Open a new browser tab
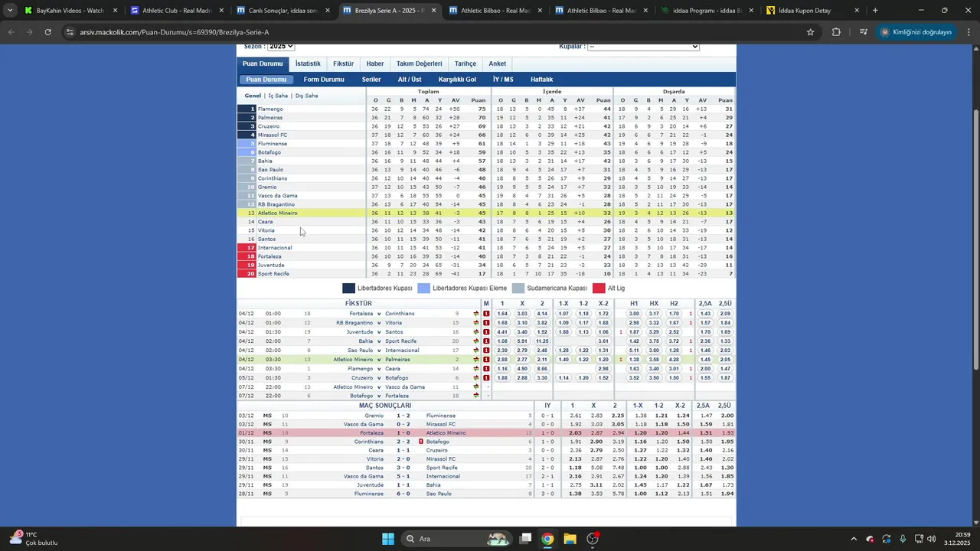This screenshot has height=551, width=980. (x=875, y=11)
